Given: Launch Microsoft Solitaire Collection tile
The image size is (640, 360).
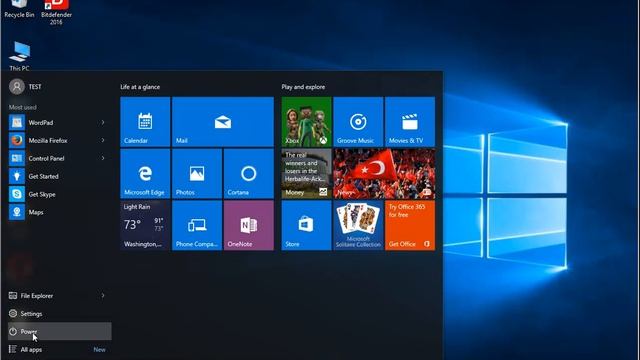Looking at the screenshot, I should pyautogui.click(x=358, y=225).
